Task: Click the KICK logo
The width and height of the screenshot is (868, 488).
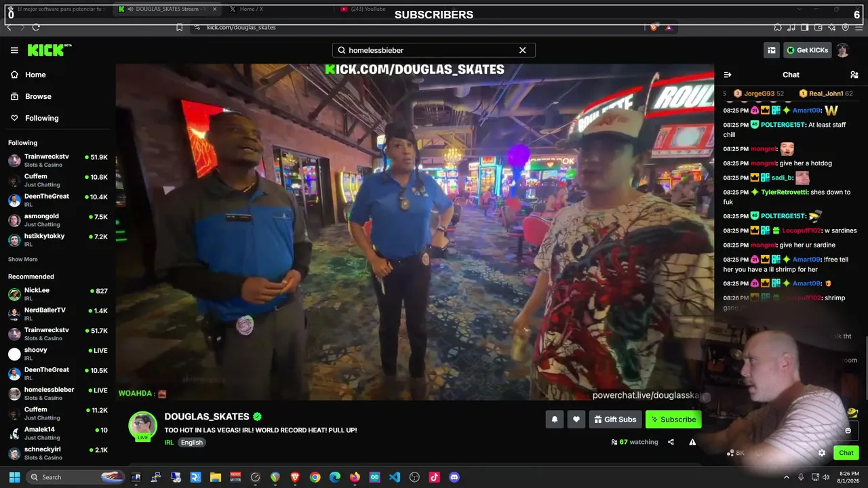Action: pos(49,50)
